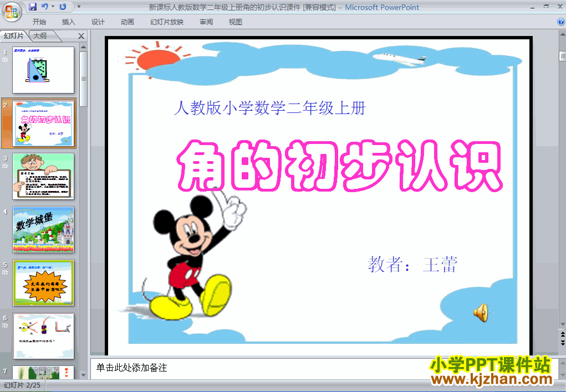566x392 pixels.
Task: Click the main editor scroll down arrow
Action: pos(562,324)
